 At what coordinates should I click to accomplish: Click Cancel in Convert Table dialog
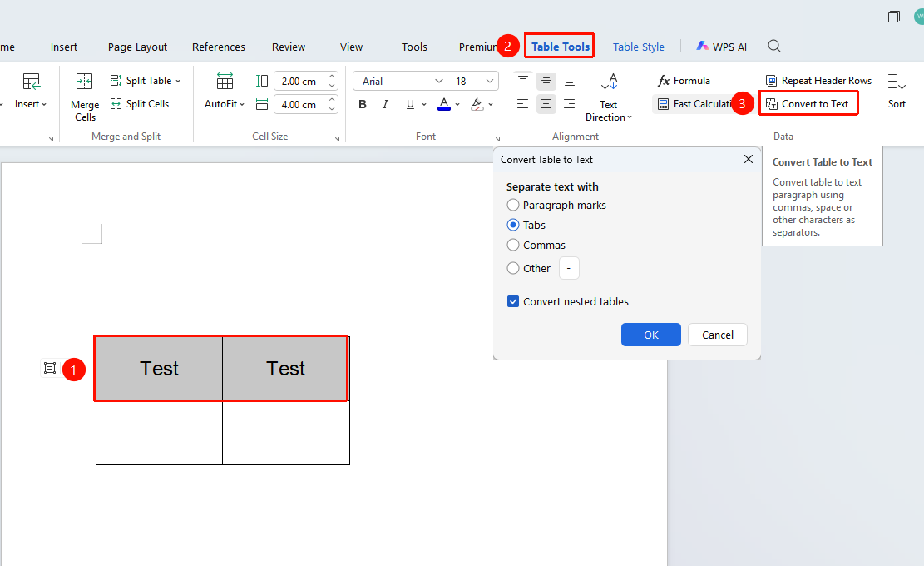[718, 335]
